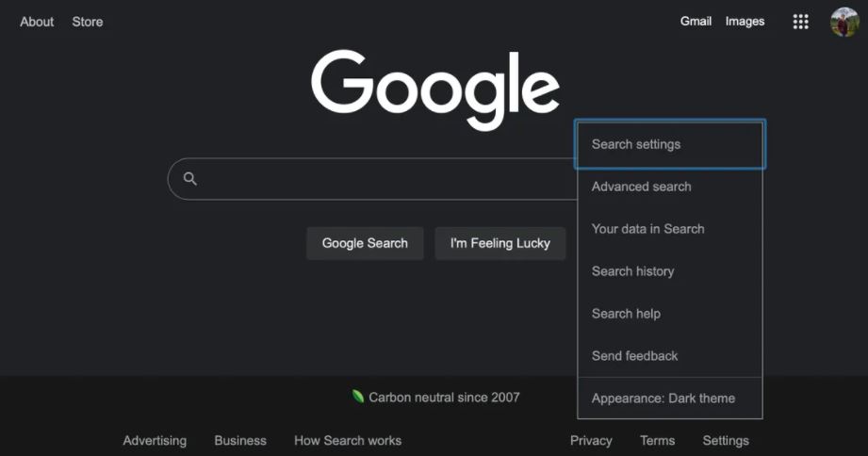Click the search magnifier icon
The image size is (868, 456).
(190, 179)
